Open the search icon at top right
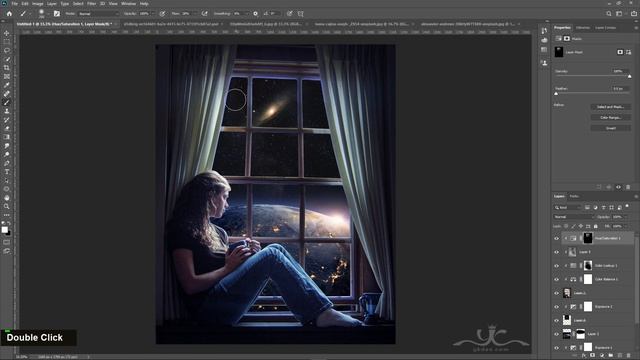Image resolution: width=640 pixels, height=360 pixels. (x=609, y=13)
